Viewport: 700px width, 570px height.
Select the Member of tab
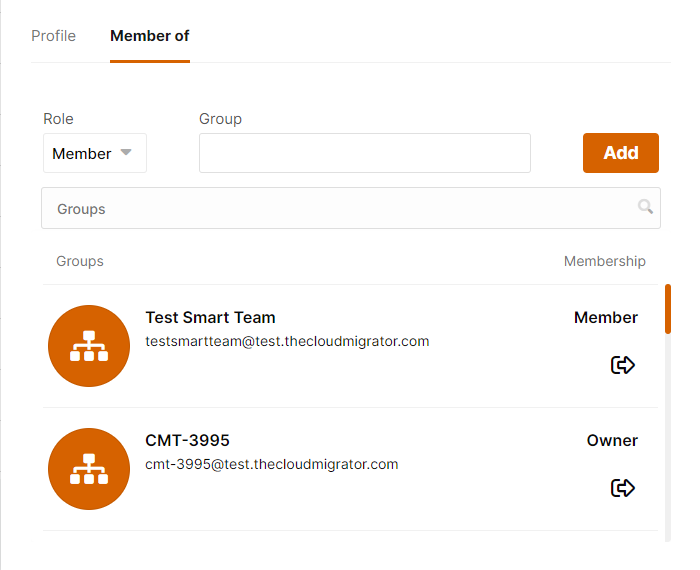pos(150,36)
